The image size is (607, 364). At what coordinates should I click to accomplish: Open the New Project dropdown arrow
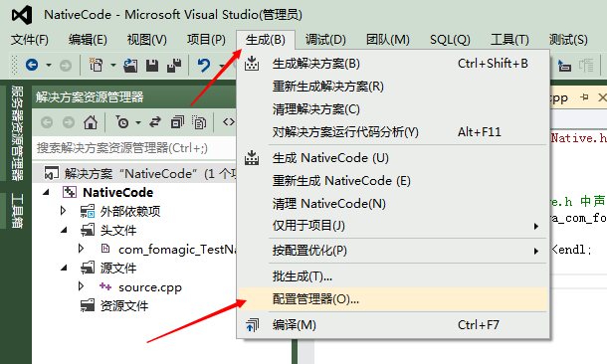pos(113,65)
